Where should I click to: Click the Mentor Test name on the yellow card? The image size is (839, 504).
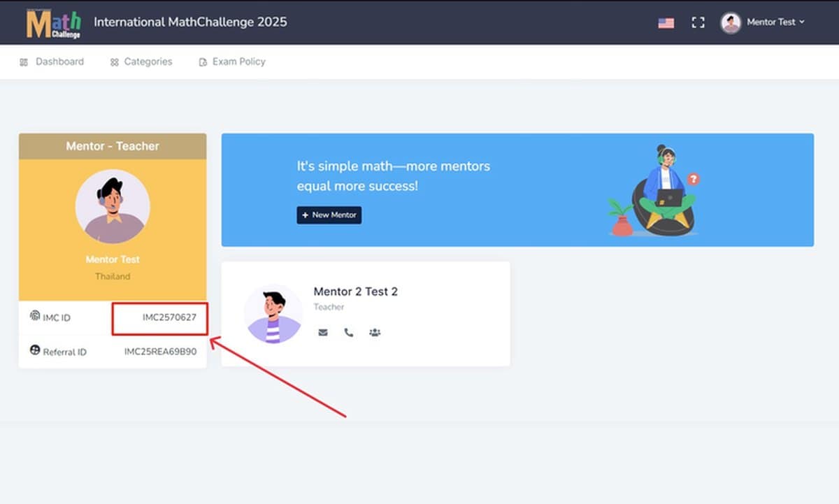113,259
